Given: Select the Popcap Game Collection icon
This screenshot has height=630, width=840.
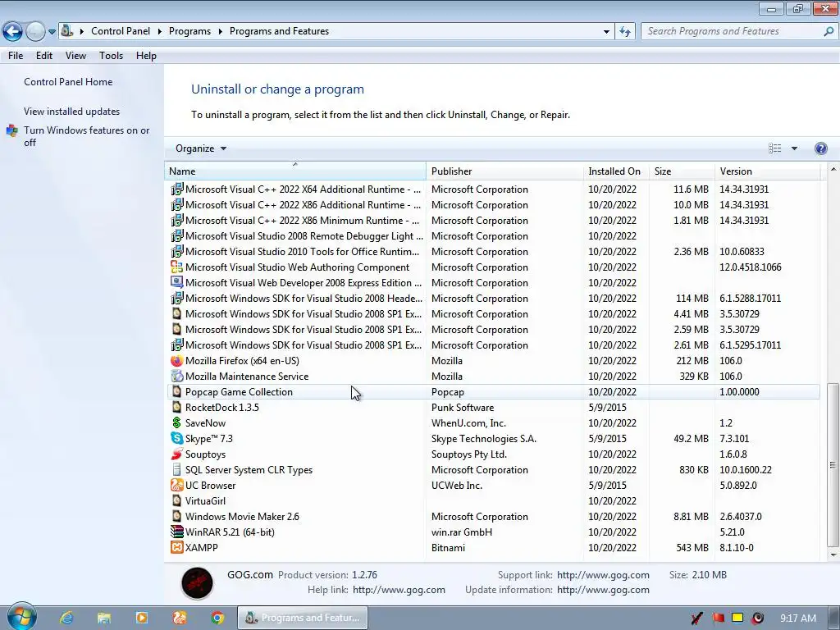Looking at the screenshot, I should pos(176,391).
